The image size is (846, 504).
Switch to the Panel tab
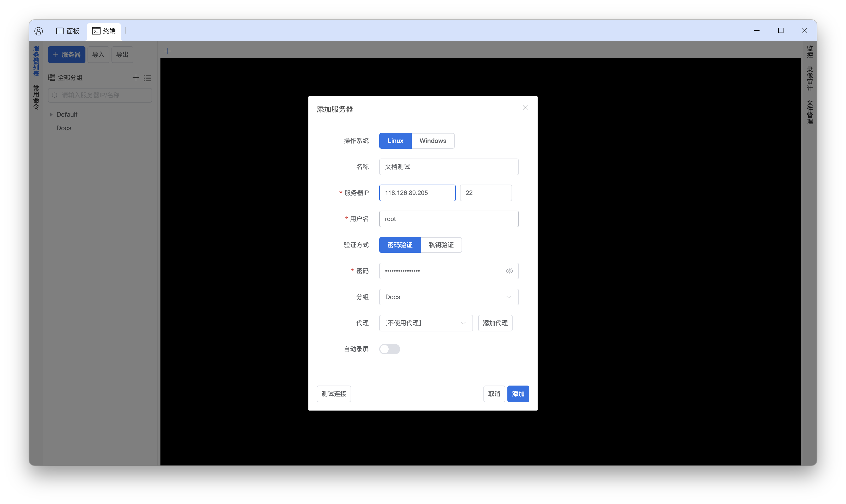[68, 31]
